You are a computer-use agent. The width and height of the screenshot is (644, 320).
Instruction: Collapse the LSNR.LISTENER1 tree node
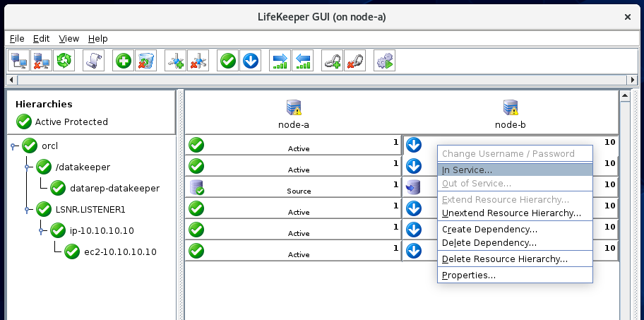pyautogui.click(x=28, y=210)
